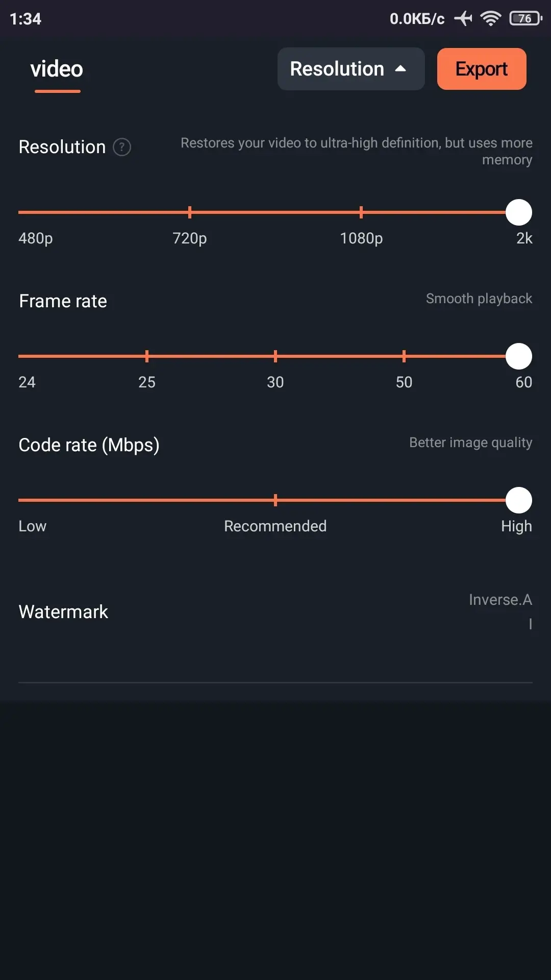Collapse panel using the Resolution arrow
The height and width of the screenshot is (980, 551).
coord(401,69)
